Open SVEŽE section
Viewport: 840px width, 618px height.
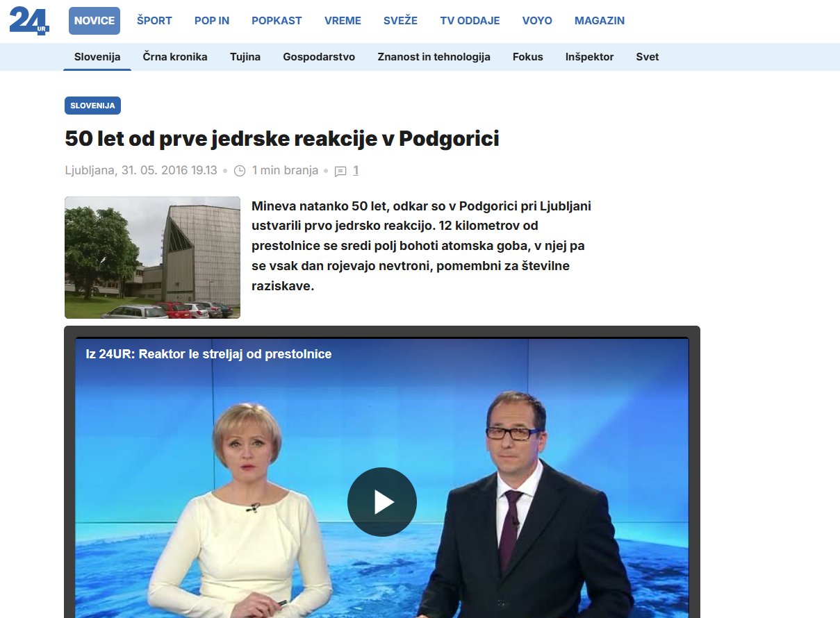pos(400,21)
